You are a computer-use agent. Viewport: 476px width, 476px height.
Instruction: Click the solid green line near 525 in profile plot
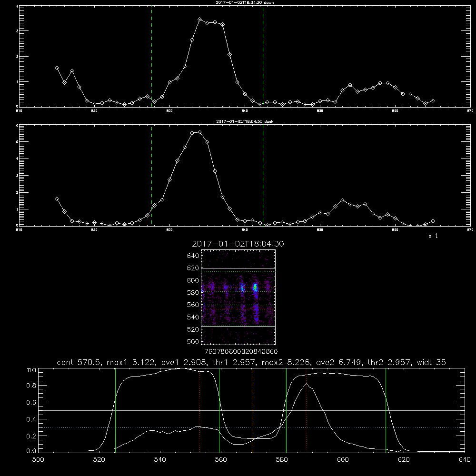coord(115,410)
